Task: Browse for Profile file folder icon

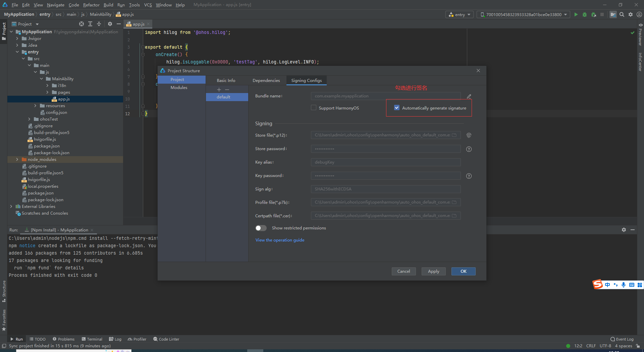Action: click(x=454, y=202)
